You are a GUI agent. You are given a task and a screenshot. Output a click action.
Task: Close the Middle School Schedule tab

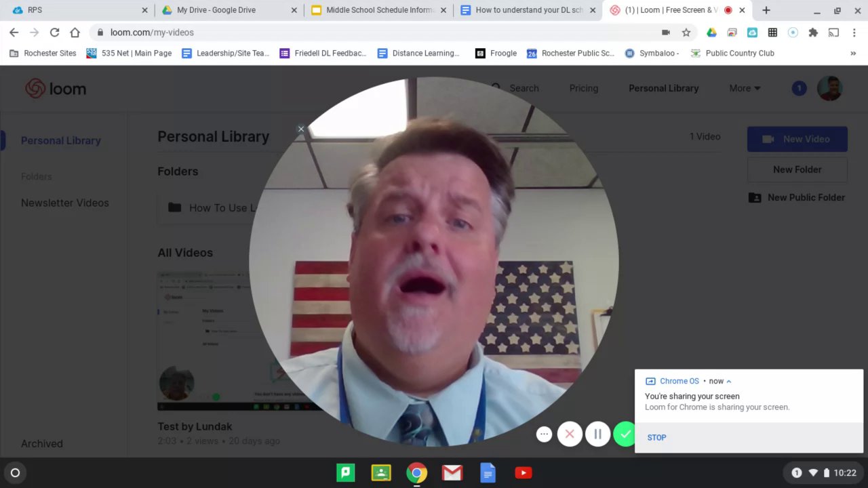click(x=443, y=10)
